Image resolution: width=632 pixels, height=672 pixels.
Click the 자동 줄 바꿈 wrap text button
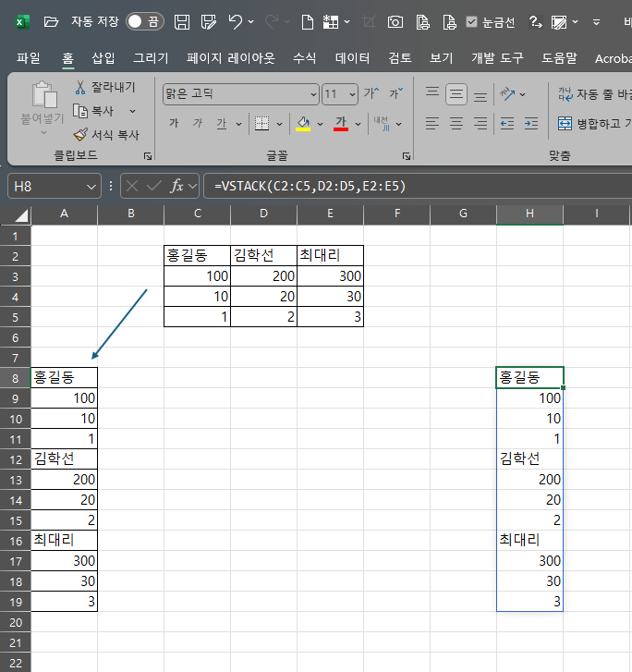(592, 93)
